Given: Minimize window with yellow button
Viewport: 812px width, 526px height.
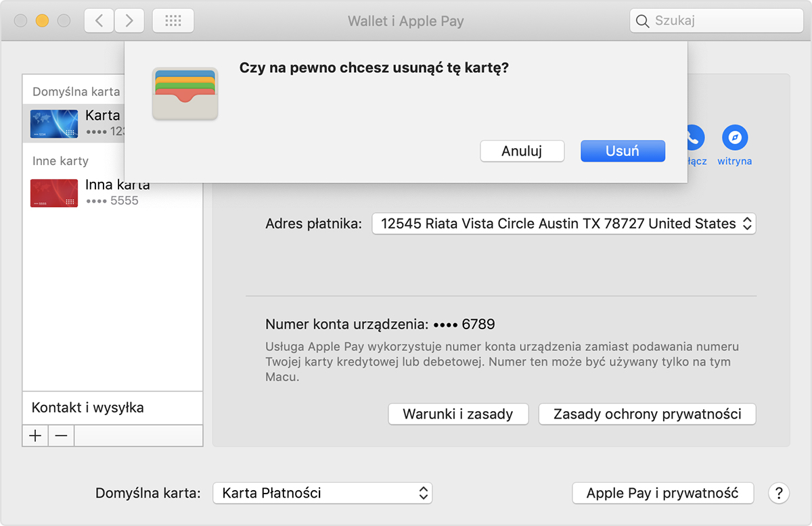Looking at the screenshot, I should (x=42, y=21).
